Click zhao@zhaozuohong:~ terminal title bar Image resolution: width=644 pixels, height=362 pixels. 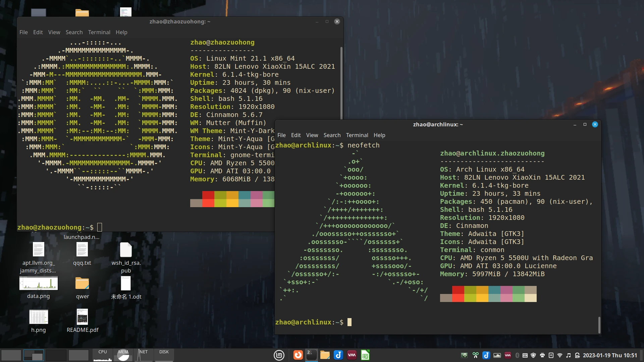[x=180, y=21]
